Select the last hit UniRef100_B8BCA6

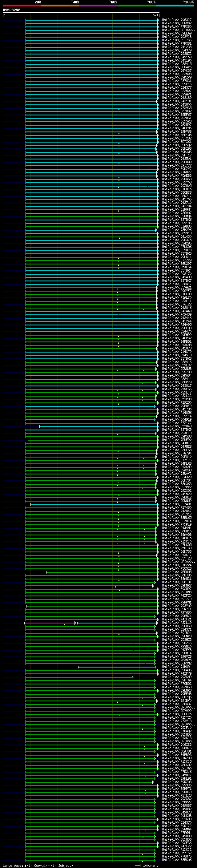point(177,860)
